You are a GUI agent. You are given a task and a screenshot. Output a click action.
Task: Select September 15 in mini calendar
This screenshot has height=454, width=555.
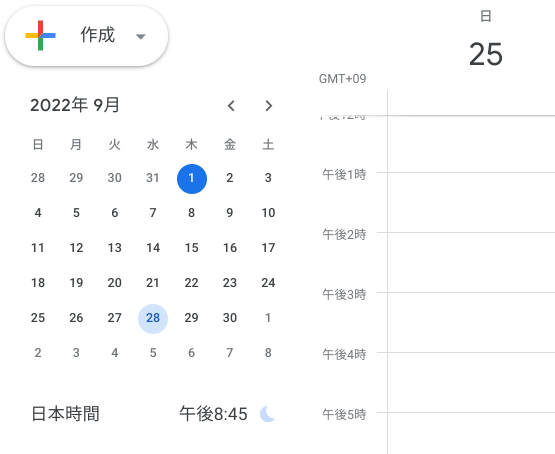(191, 248)
